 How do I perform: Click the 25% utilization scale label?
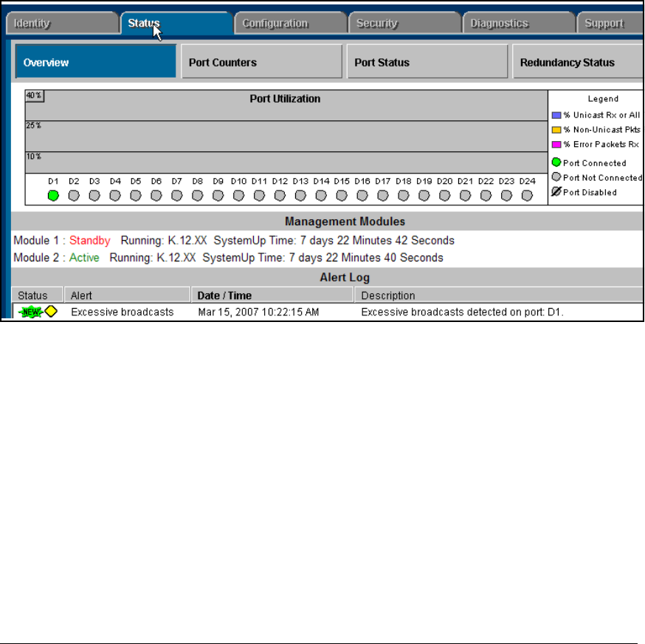pyautogui.click(x=34, y=126)
